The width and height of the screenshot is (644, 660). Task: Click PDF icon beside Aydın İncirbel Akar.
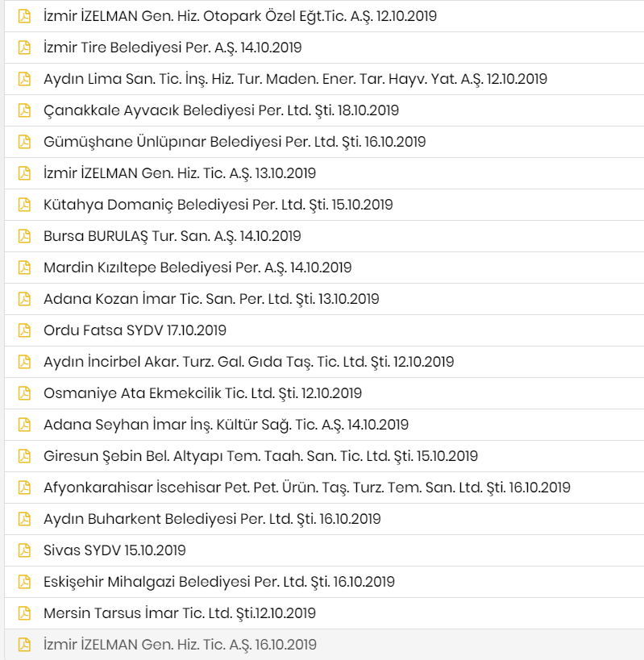click(24, 362)
